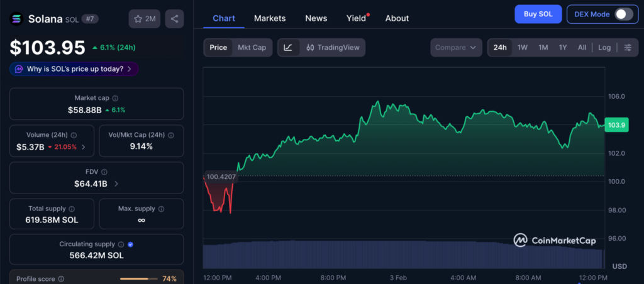Image resolution: width=644 pixels, height=284 pixels.
Task: Click the Market cap info icon
Action: click(115, 98)
